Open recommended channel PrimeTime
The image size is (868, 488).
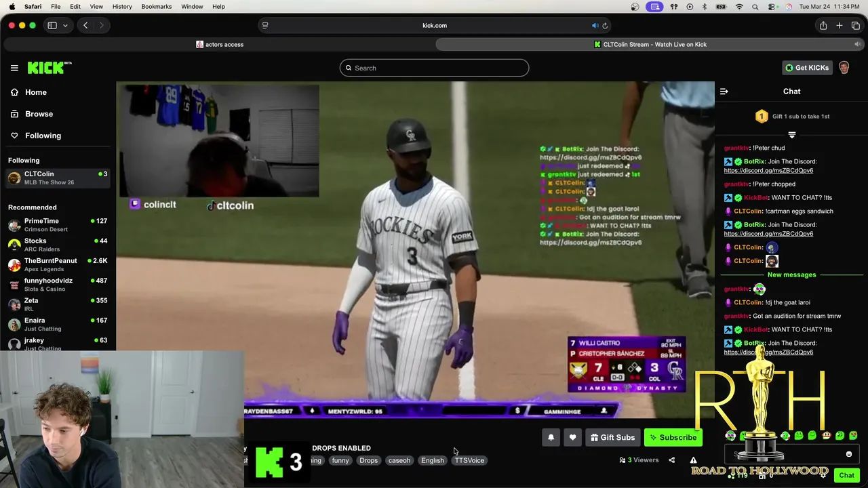[x=58, y=225]
